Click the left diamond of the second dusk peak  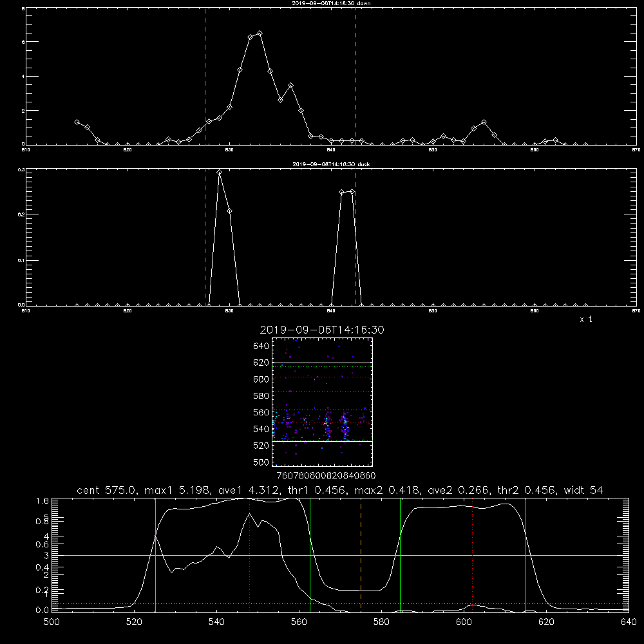click(x=342, y=192)
